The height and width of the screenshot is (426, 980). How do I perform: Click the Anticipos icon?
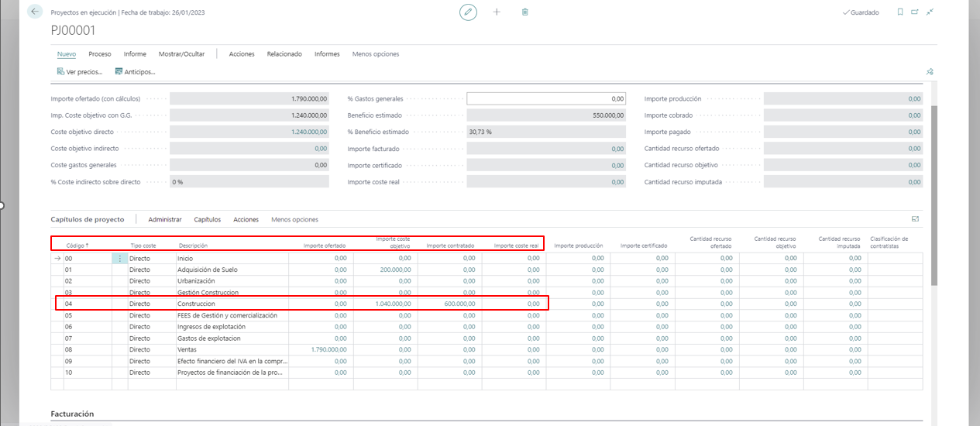click(x=119, y=71)
